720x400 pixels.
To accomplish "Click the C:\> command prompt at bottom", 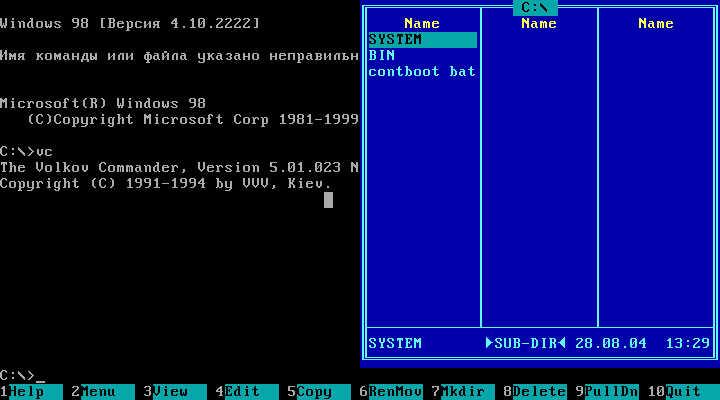I will click(x=17, y=376).
